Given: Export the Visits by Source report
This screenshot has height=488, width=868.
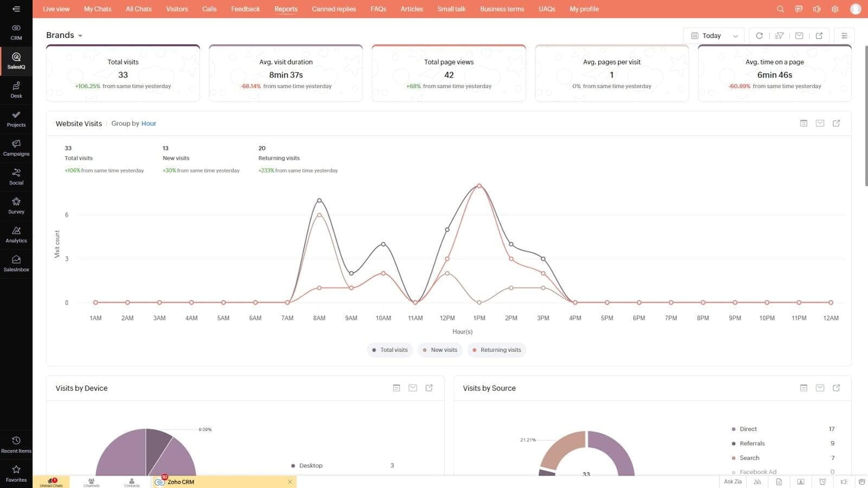Looking at the screenshot, I should pyautogui.click(x=836, y=388).
